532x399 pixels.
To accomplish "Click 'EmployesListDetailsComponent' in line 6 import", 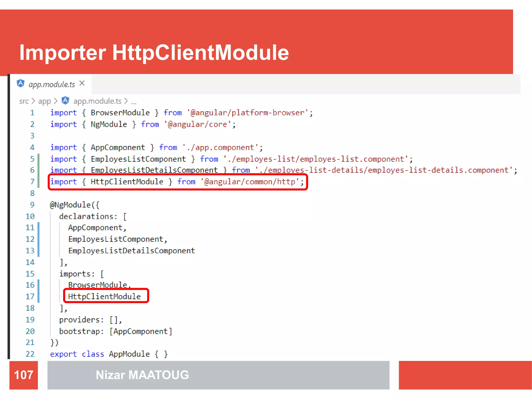I will [154, 170].
